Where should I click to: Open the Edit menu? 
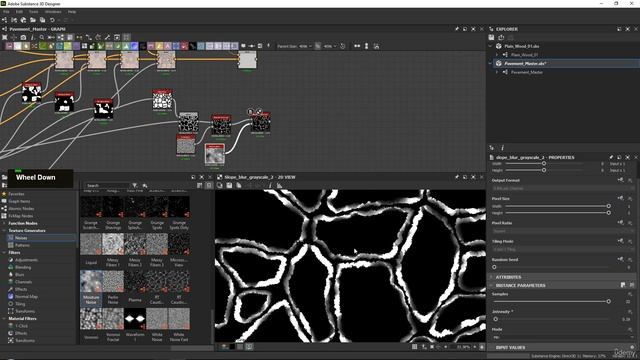(19, 12)
